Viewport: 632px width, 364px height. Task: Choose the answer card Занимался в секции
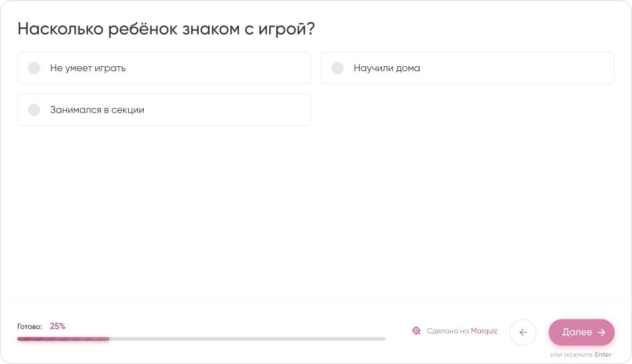tap(164, 110)
